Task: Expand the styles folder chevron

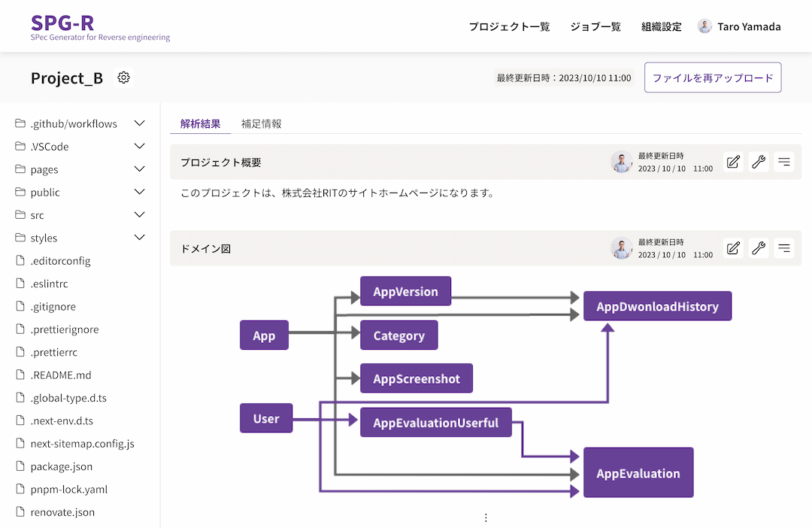Action: tap(139, 238)
